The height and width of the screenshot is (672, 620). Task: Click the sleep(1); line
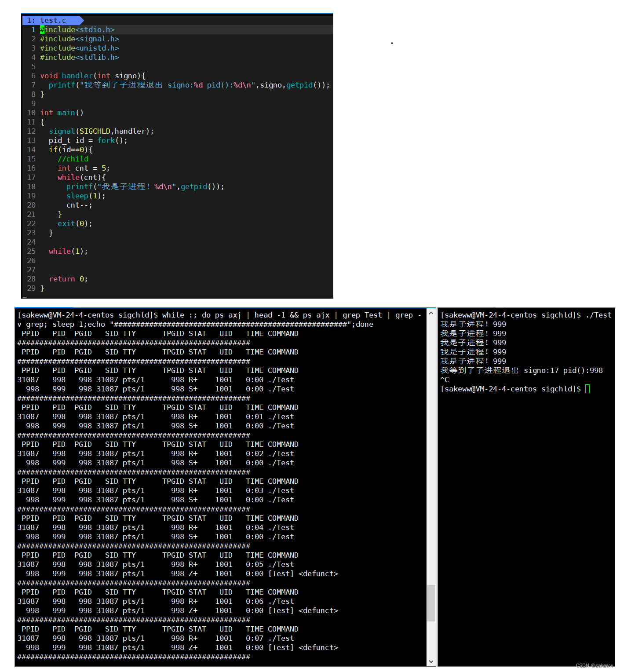[x=86, y=196]
